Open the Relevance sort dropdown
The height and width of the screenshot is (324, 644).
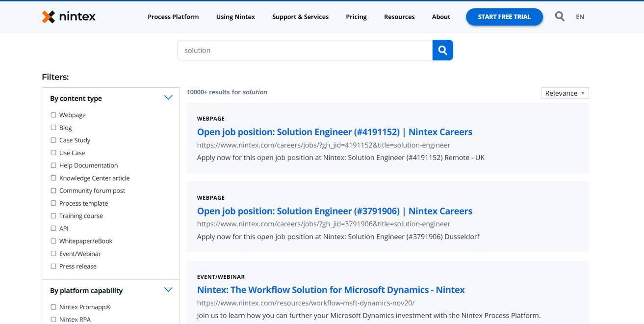coord(565,93)
